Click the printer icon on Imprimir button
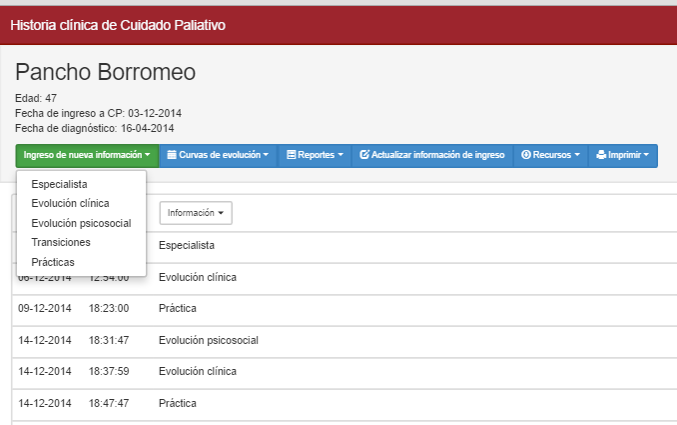The width and height of the screenshot is (677, 425). click(x=601, y=156)
